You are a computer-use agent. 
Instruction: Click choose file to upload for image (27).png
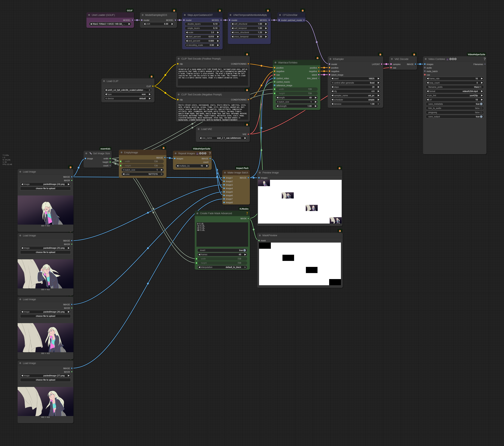tap(45, 380)
